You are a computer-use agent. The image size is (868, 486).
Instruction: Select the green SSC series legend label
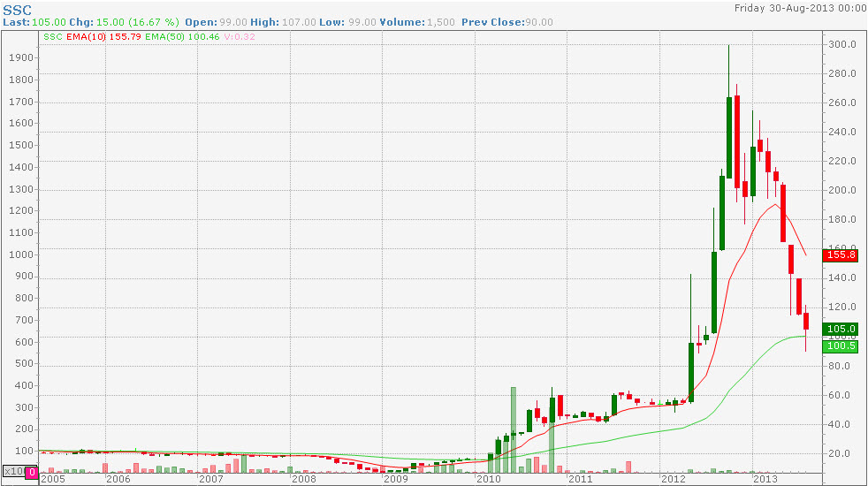click(52, 36)
